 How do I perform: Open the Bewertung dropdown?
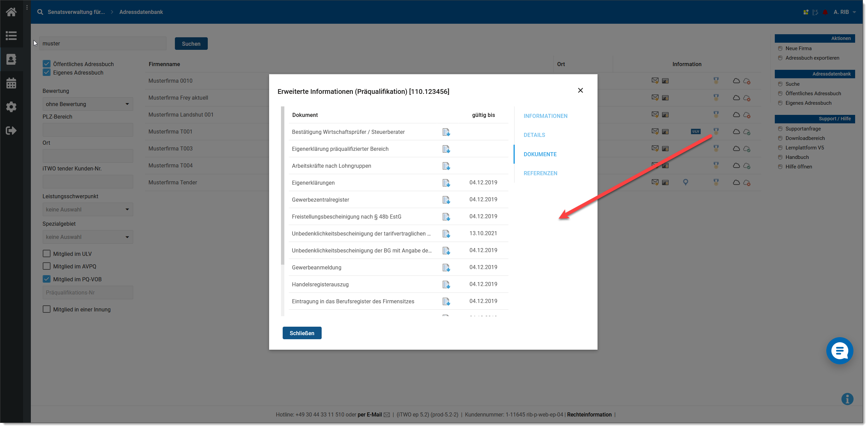(88, 104)
